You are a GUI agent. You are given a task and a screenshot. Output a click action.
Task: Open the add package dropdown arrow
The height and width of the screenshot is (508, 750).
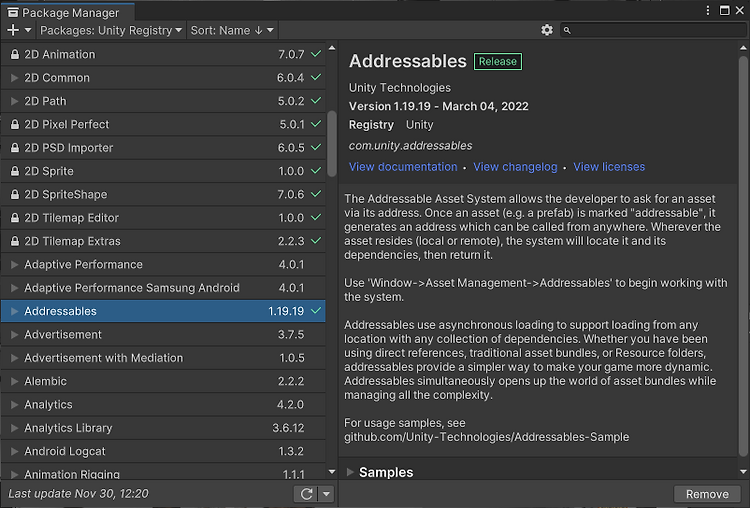tap(28, 30)
